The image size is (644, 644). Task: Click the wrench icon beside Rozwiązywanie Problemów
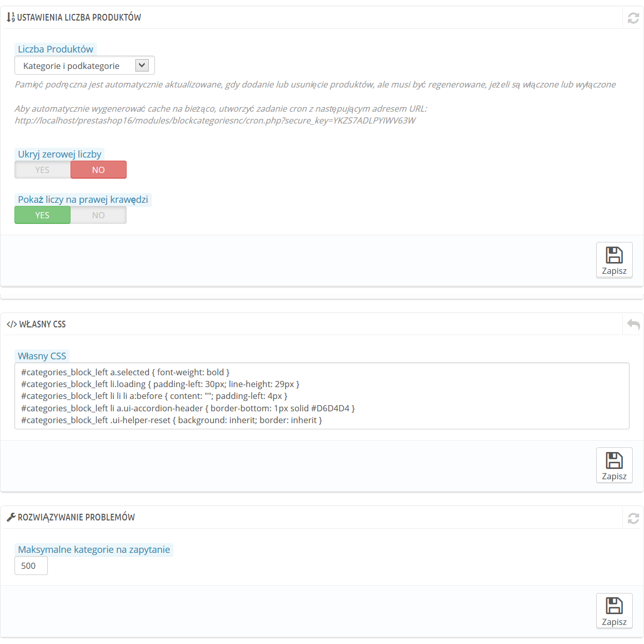pyautogui.click(x=11, y=517)
